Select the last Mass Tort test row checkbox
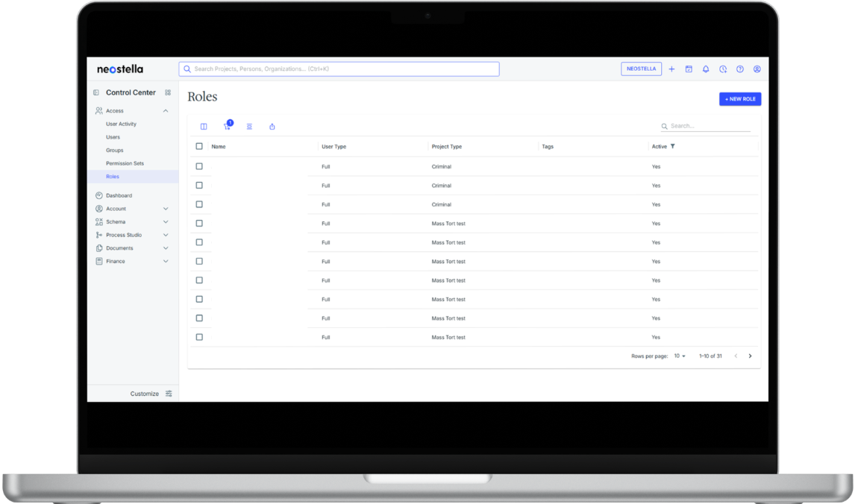This screenshot has width=855, height=504. [199, 337]
